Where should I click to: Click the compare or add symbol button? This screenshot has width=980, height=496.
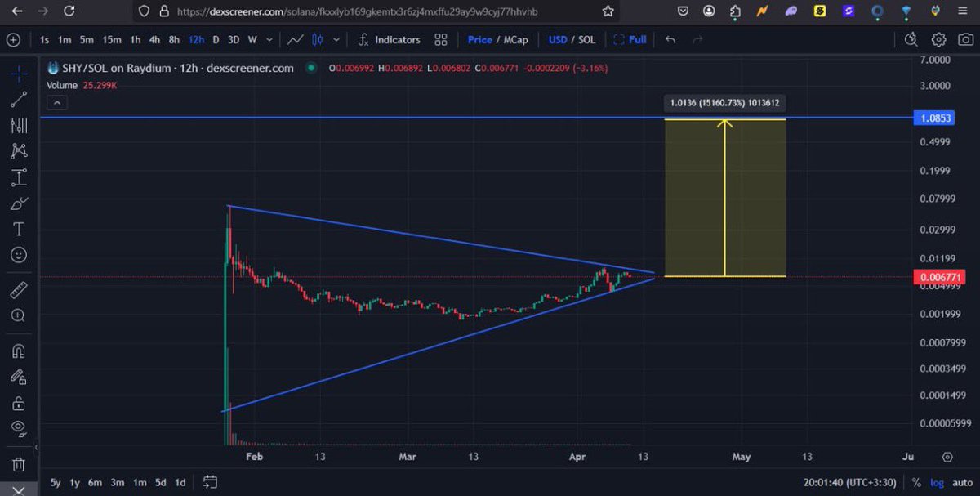(x=13, y=39)
